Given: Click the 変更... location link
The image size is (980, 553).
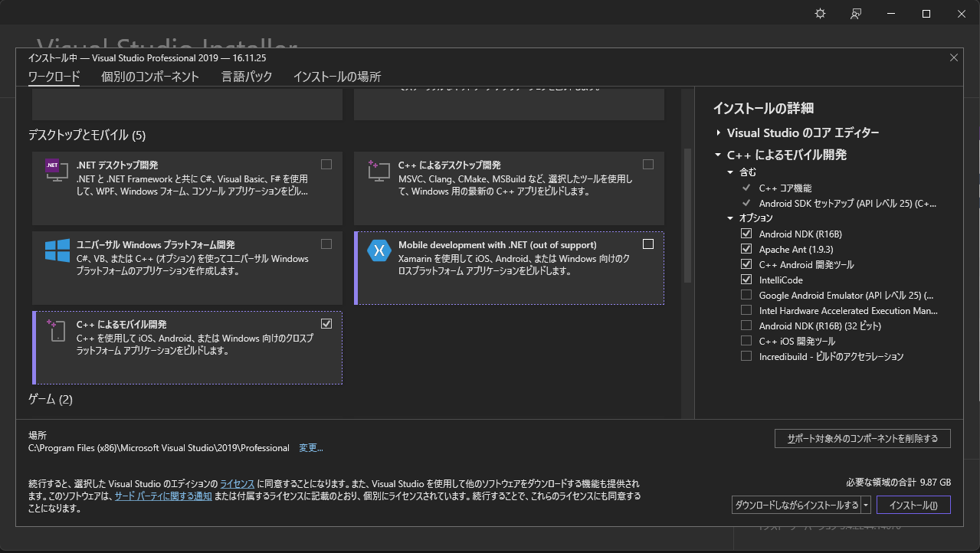Looking at the screenshot, I should pyautogui.click(x=311, y=448).
